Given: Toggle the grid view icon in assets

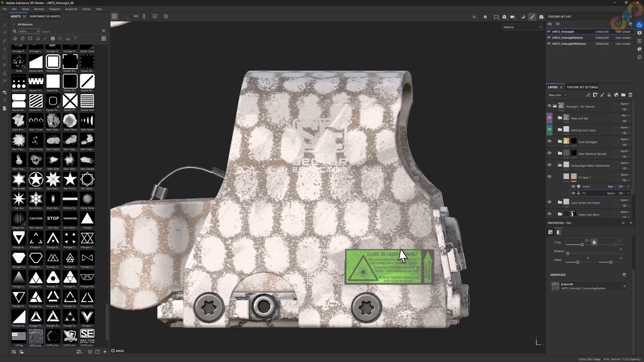Looking at the screenshot, I should (104, 38).
